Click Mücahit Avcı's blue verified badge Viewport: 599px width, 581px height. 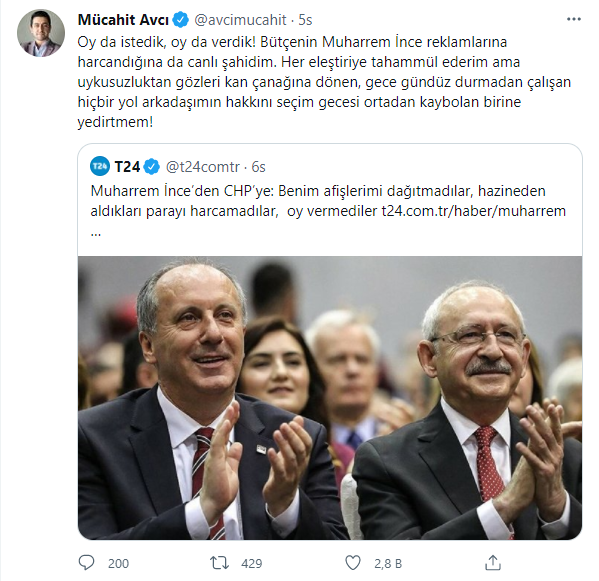pyautogui.click(x=180, y=20)
